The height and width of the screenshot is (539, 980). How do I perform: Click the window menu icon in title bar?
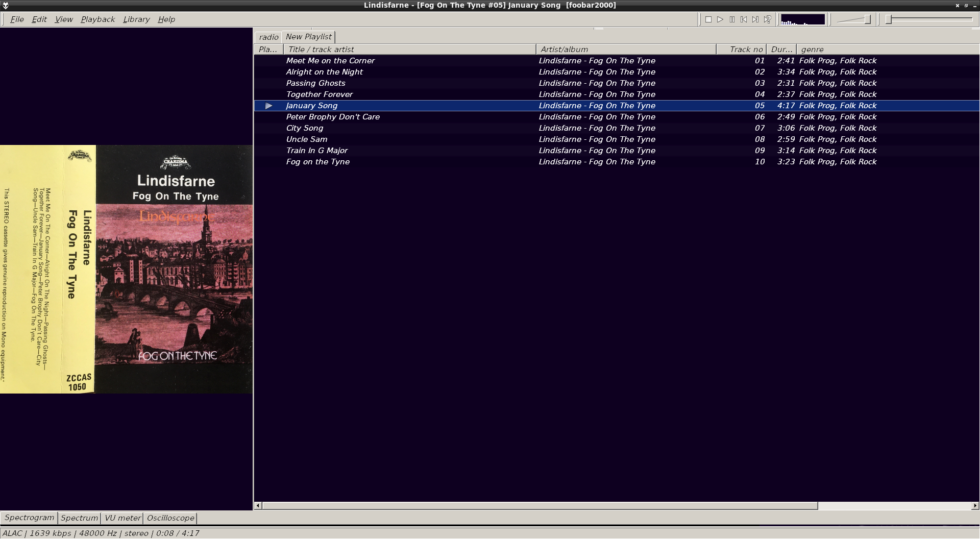pos(6,5)
